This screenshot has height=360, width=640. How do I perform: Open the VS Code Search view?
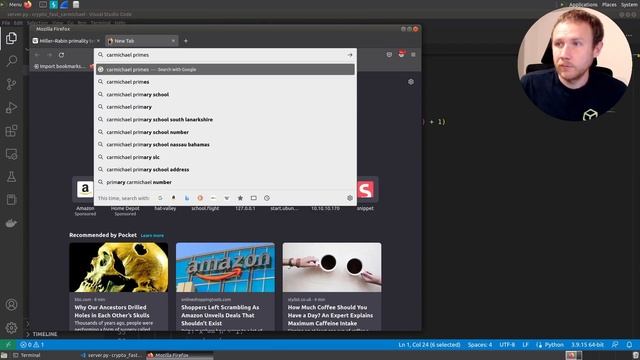[x=11, y=61]
